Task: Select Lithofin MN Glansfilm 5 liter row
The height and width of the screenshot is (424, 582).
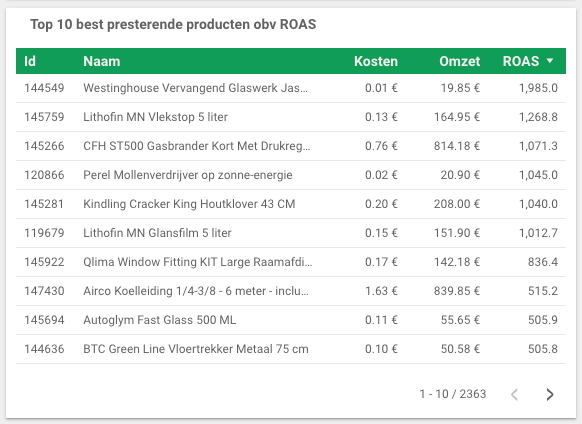Action: [291, 233]
